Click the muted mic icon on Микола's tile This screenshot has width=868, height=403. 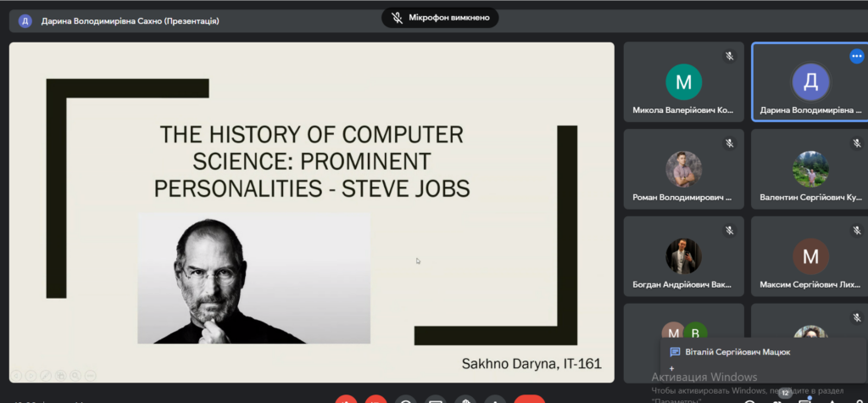(729, 56)
